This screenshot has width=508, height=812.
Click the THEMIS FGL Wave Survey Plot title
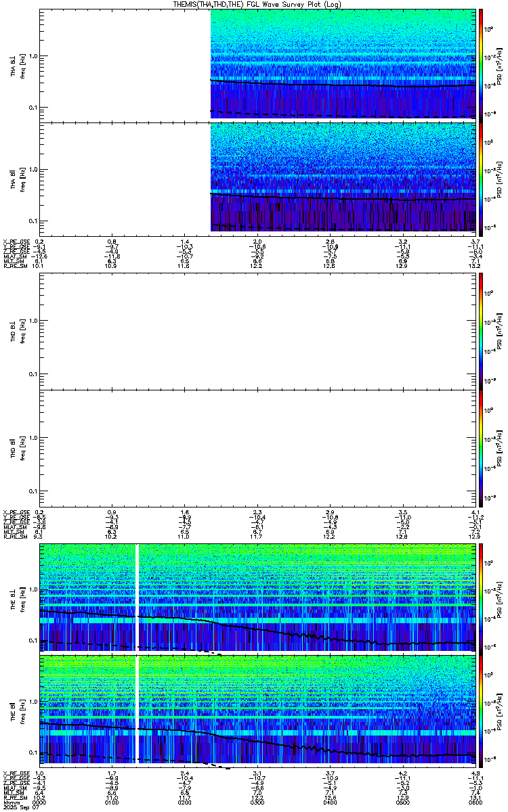tap(257, 4)
